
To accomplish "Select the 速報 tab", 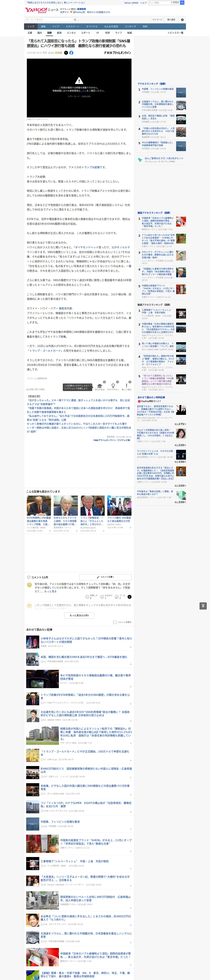I will pyautogui.click(x=43, y=27).
